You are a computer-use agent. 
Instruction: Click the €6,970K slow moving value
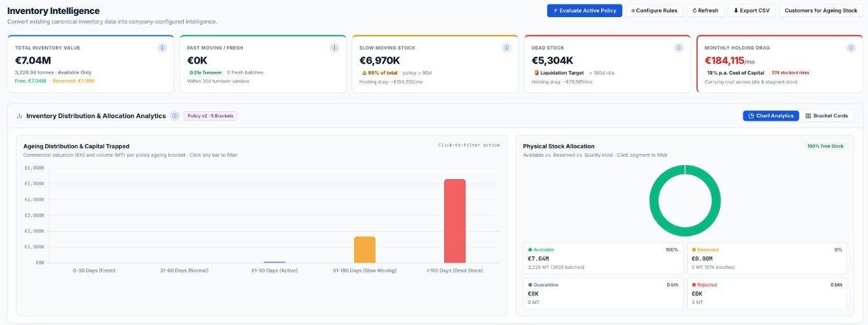point(379,61)
